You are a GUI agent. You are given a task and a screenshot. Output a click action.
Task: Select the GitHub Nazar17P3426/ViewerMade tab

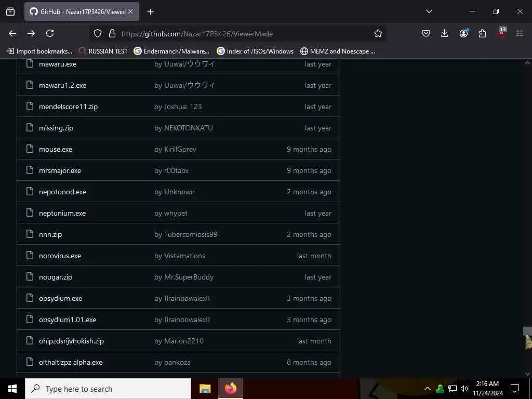coord(82,11)
